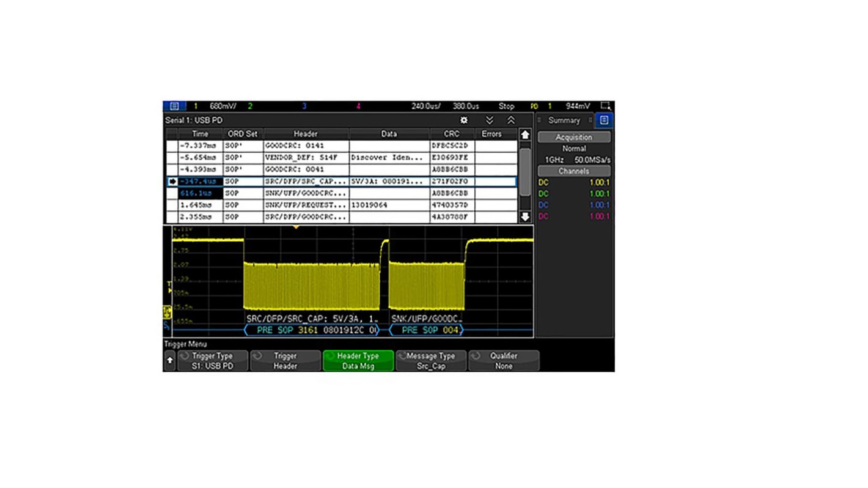Image resolution: width=868 pixels, height=488 pixels.
Task: Click the CRC column header
Action: coord(452,134)
